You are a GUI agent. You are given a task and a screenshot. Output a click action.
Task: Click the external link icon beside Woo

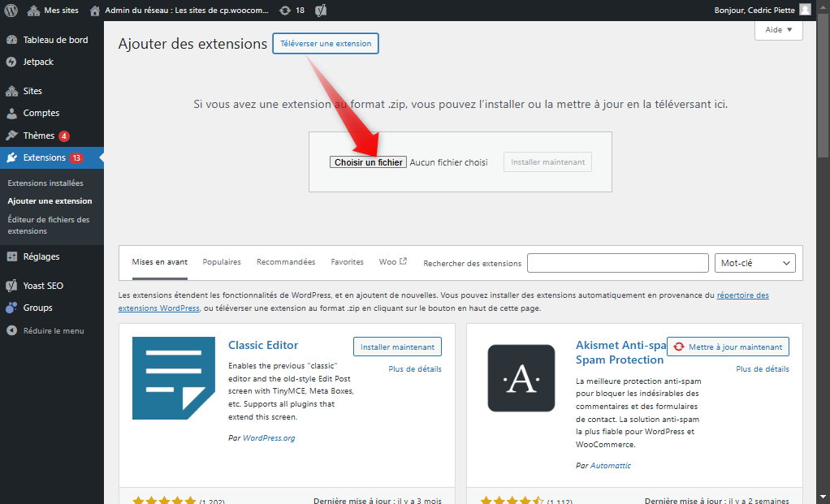[404, 261]
